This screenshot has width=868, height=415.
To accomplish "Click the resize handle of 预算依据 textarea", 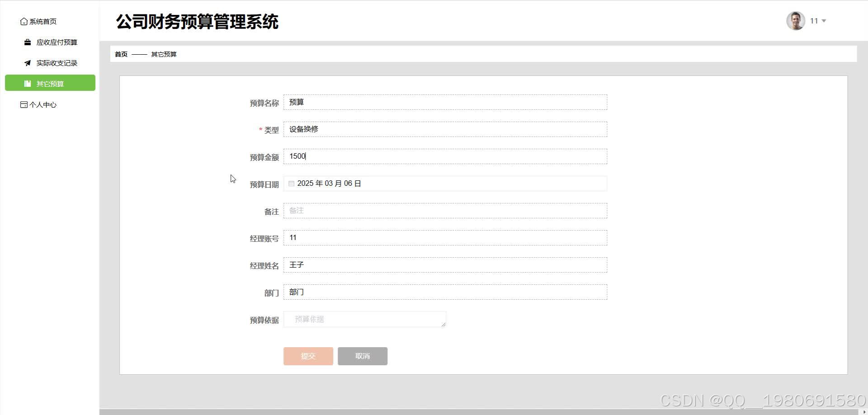I will coord(443,324).
